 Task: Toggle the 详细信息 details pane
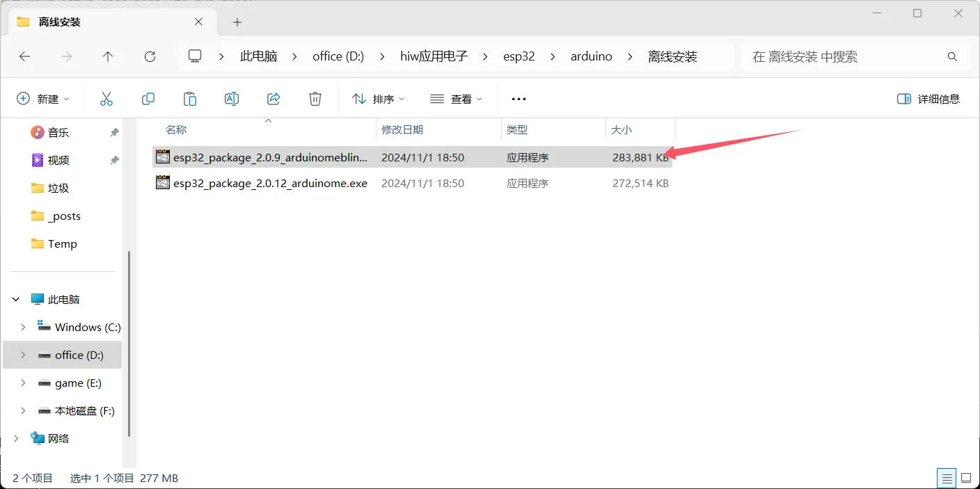click(928, 99)
